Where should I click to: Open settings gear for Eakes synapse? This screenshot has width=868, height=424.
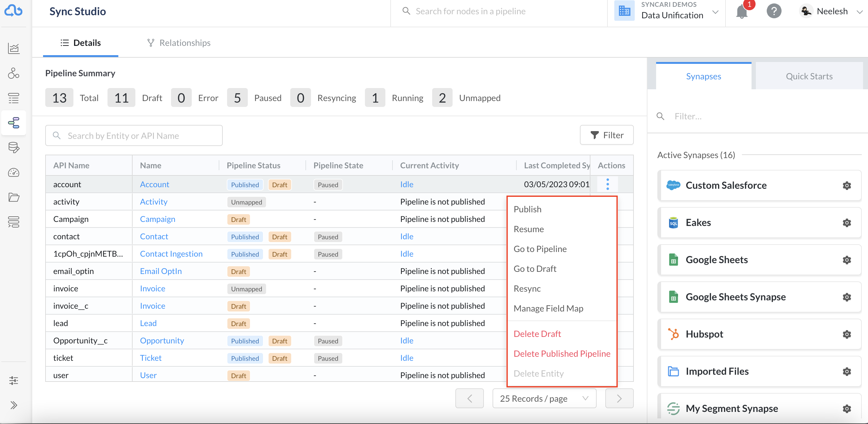click(846, 223)
